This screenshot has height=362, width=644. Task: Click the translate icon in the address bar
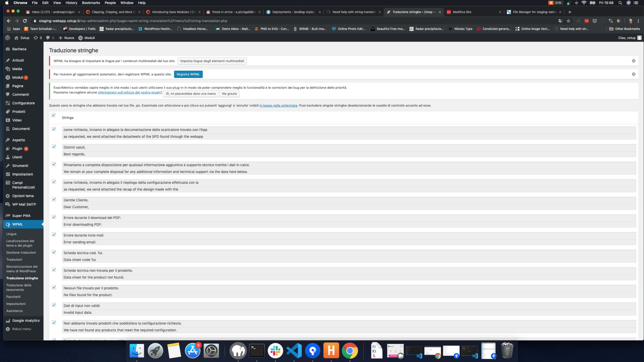coord(560,20)
